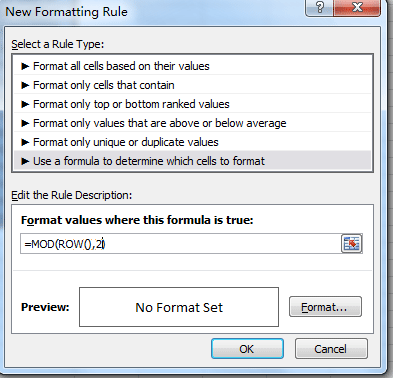Select 'Format all cells based on their values'
The image size is (393, 378).
pos(192,66)
